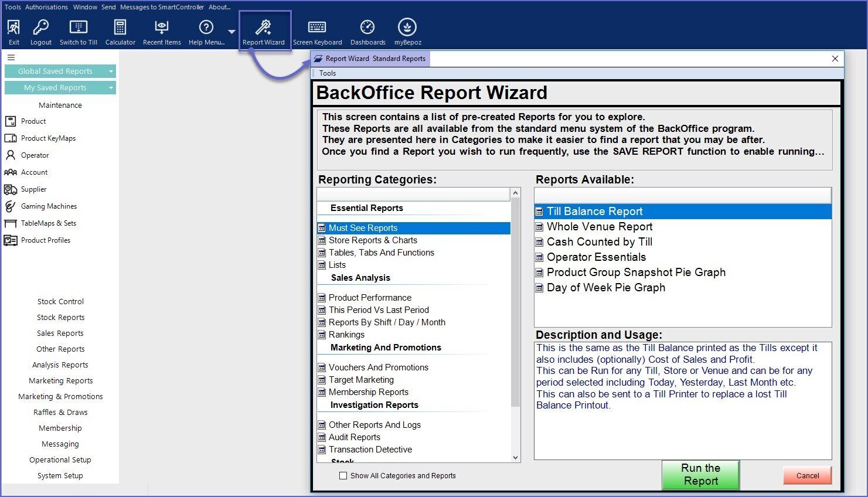Click the Cancel button

807,475
